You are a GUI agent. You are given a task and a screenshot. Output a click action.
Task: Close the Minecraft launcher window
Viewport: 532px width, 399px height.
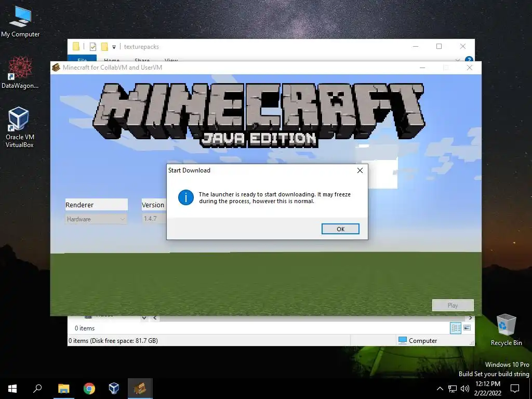470,68
